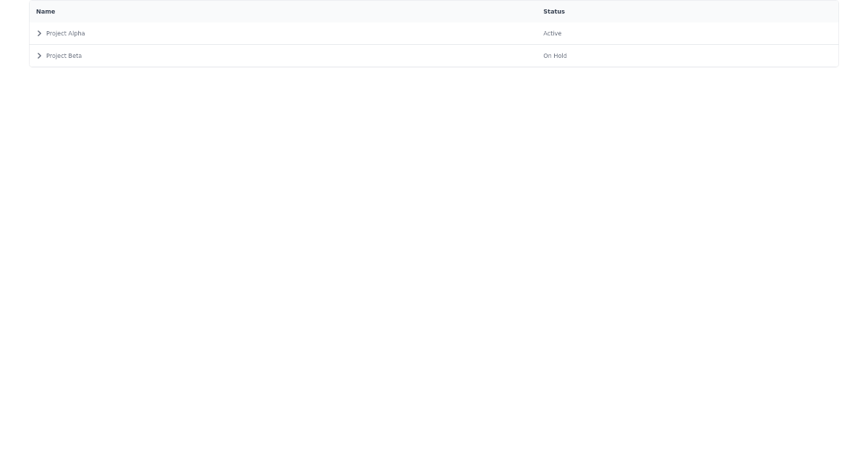Click the Project Beta link
The image size is (868, 456).
click(64, 56)
